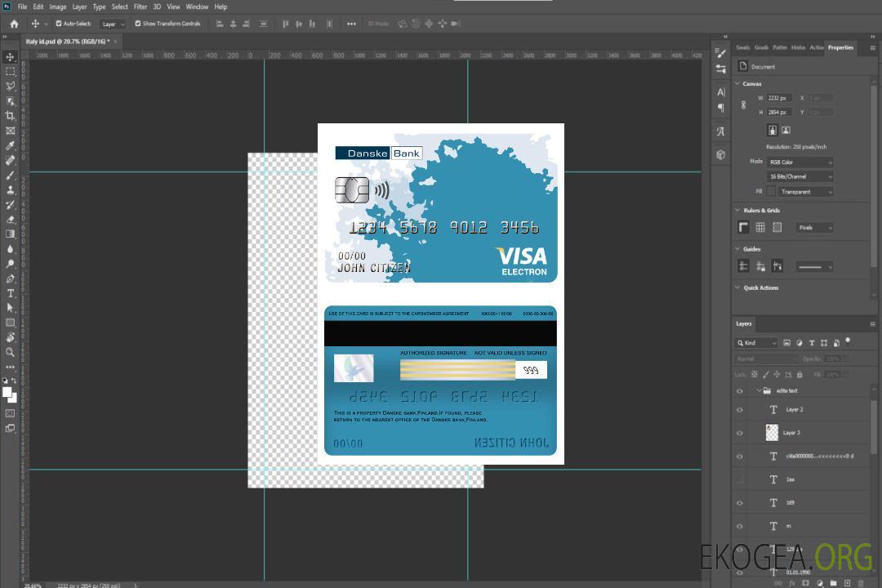This screenshot has width=882, height=588.
Task: Select the Crop tool
Action: [x=10, y=116]
